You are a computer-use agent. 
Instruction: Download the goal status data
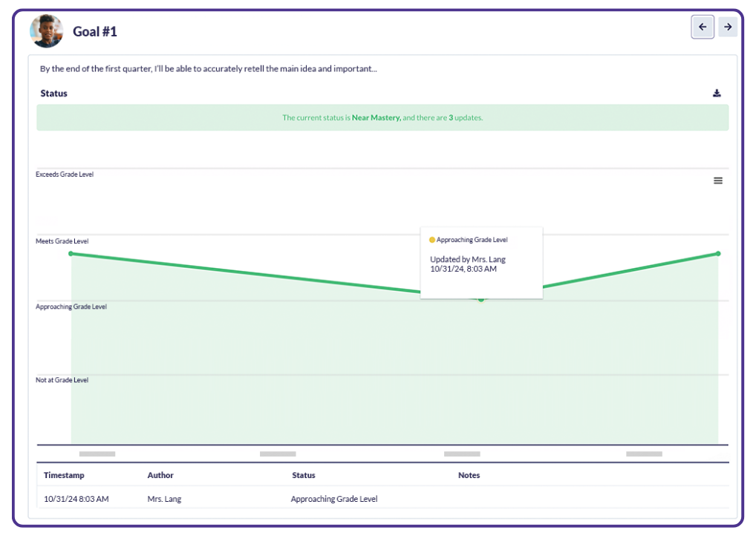click(x=717, y=94)
